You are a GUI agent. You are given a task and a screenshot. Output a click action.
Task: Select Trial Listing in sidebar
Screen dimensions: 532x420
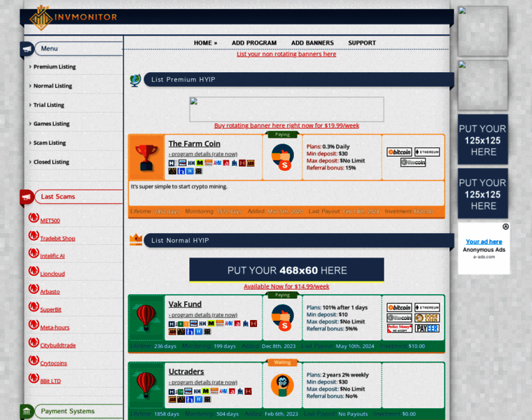tap(48, 105)
